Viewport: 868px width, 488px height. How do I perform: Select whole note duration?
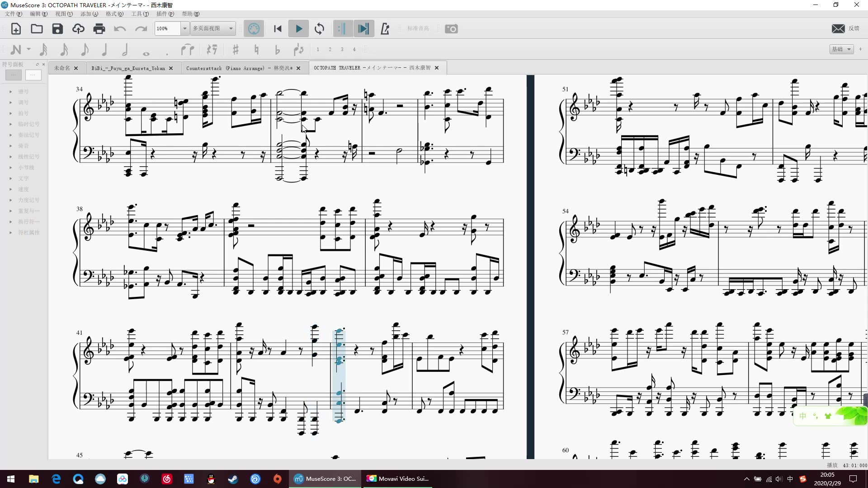click(x=146, y=53)
